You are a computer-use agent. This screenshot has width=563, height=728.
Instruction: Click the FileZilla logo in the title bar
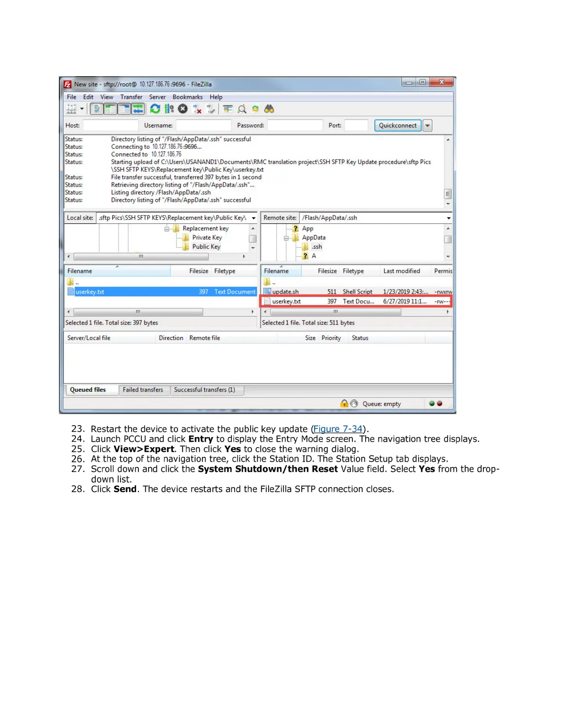(x=68, y=84)
